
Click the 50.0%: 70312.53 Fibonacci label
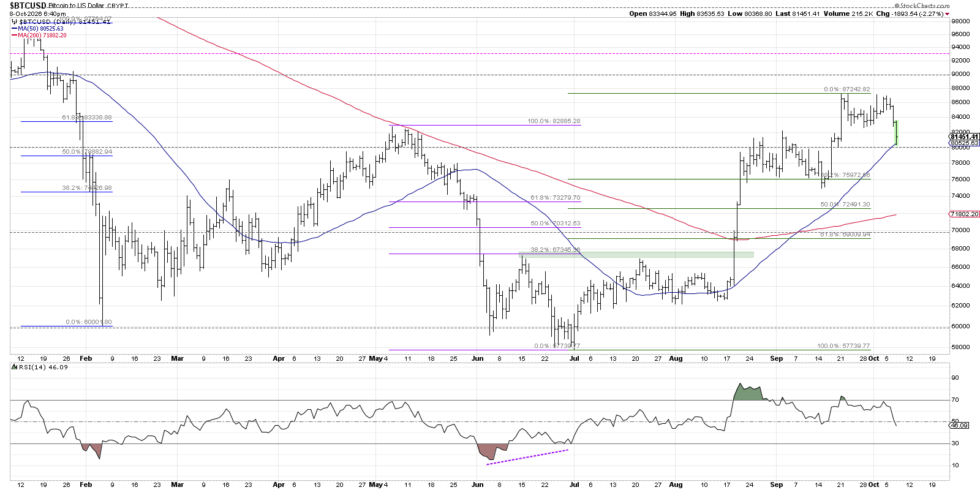pos(556,224)
